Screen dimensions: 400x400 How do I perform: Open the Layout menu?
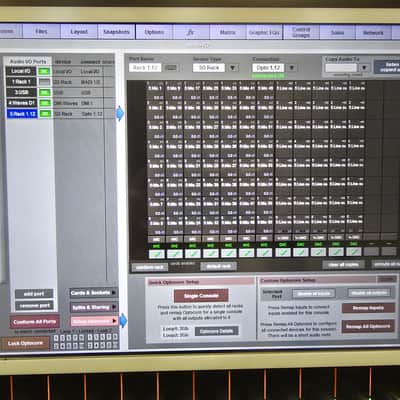click(x=79, y=32)
